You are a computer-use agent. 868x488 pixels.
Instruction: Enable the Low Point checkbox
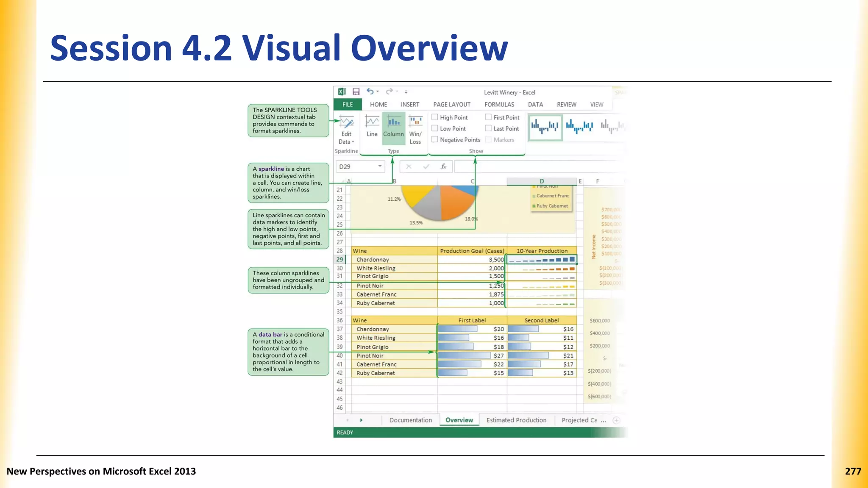[x=434, y=128]
